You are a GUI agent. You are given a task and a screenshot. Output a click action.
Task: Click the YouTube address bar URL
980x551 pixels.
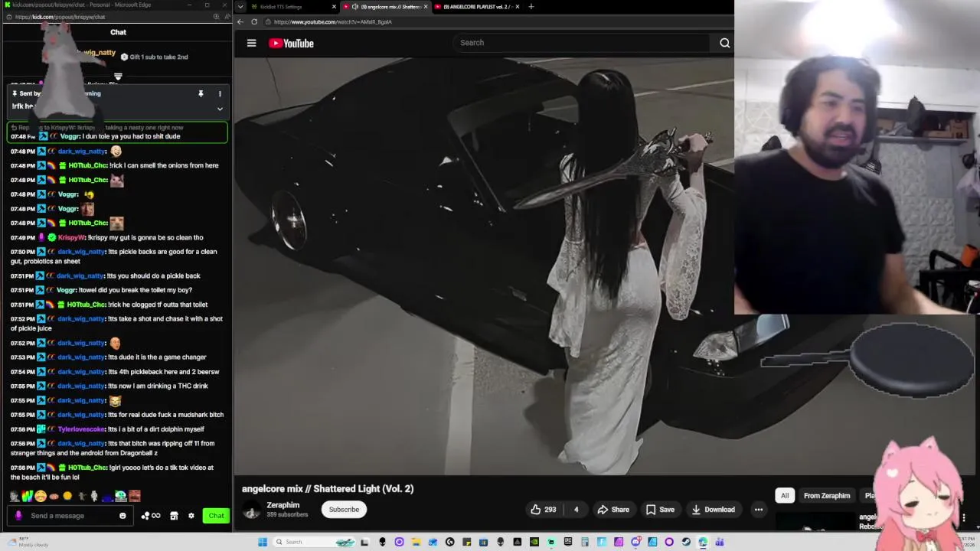point(333,22)
